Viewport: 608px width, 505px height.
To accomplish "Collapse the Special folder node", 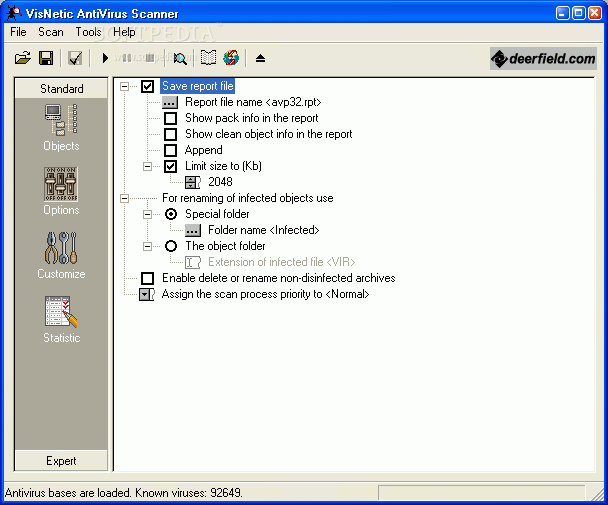I will pyautogui.click(x=147, y=214).
